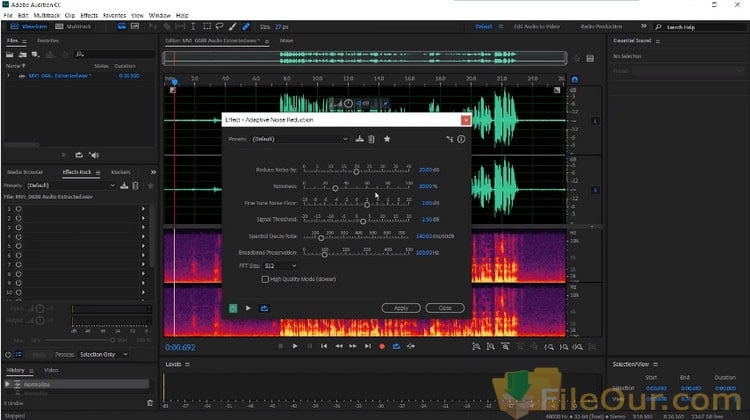
Task: Save preset in Adaptive Noise Reduction dialog
Action: [360, 139]
